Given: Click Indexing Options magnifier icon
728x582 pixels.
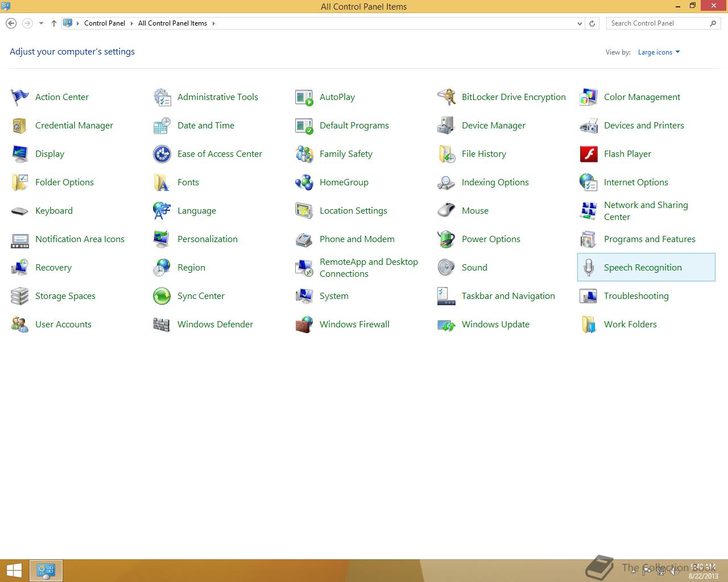Looking at the screenshot, I should [x=446, y=182].
